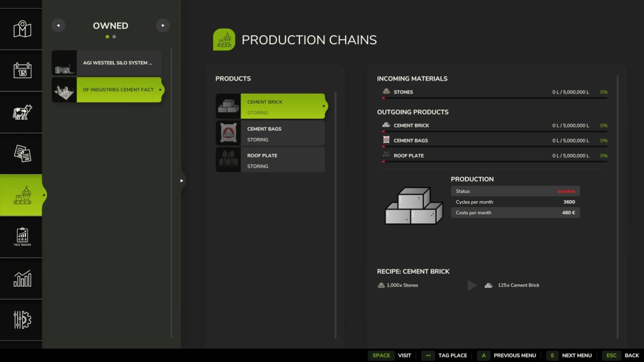
Task: Select AGI Westeel Silo System entry
Action: point(107,63)
